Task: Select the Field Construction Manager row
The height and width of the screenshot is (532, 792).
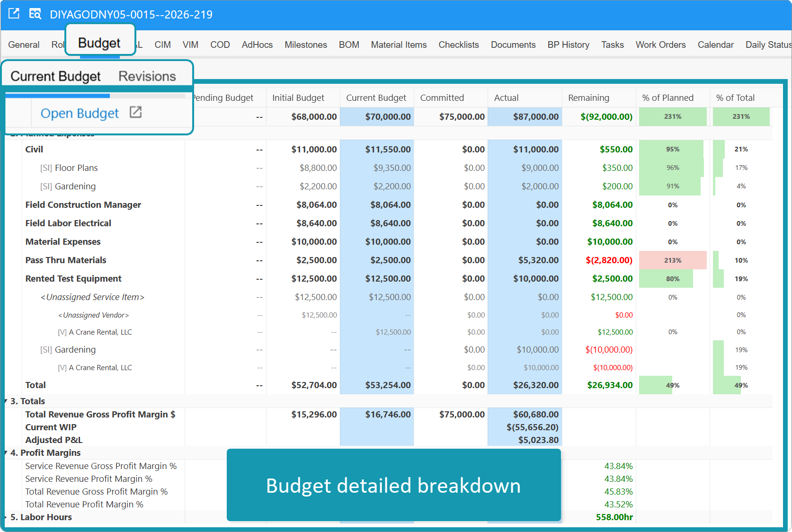Action: pos(388,205)
